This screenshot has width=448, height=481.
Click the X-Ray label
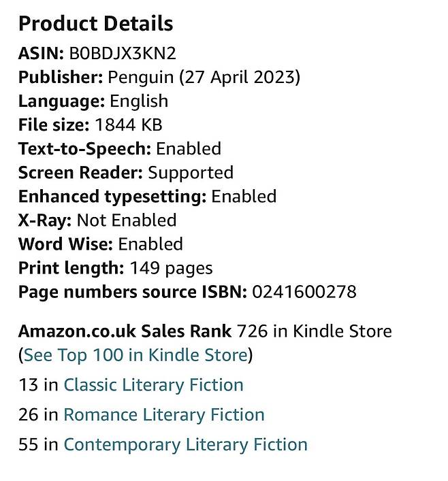(x=44, y=220)
